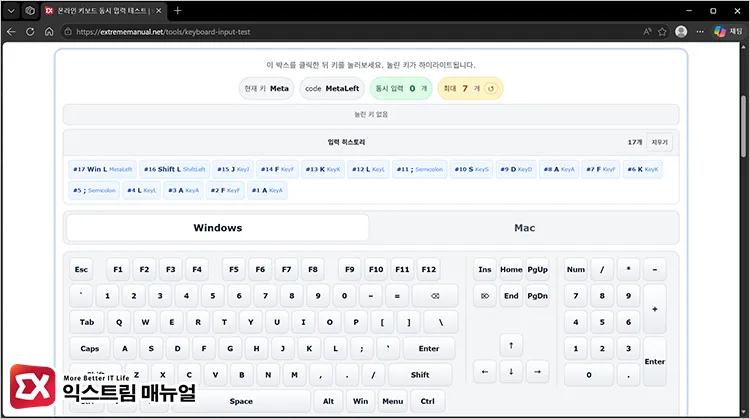The height and width of the screenshot is (419, 750).
Task: Click the semicolon key on virtual keyboard
Action: point(362,348)
